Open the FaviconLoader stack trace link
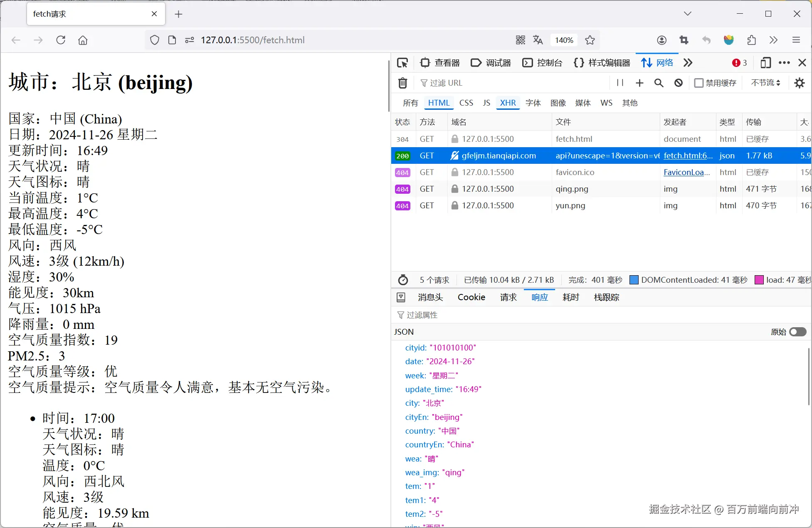Screen dimensions: 812x528 [x=686, y=172]
